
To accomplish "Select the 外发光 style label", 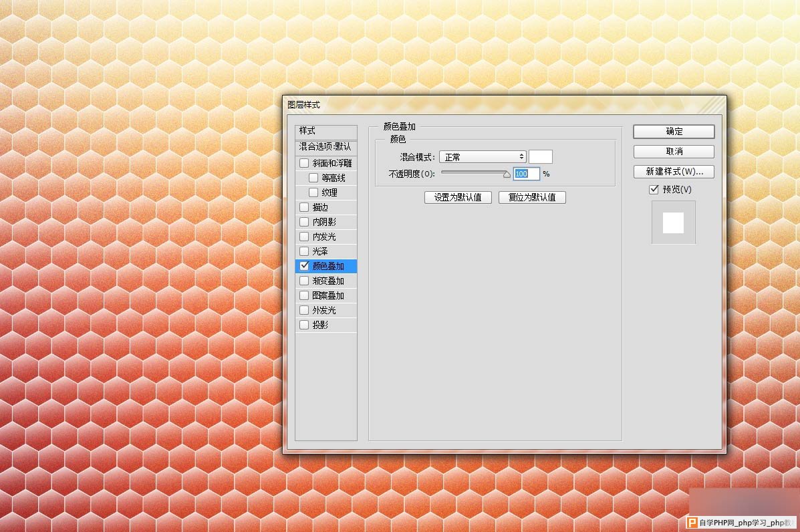I will tap(325, 310).
